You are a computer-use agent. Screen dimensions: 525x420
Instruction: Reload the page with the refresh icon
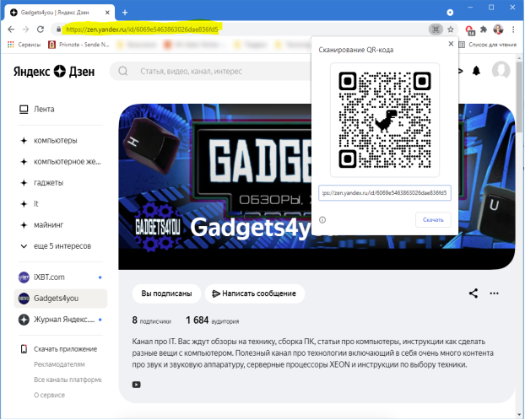point(41,30)
